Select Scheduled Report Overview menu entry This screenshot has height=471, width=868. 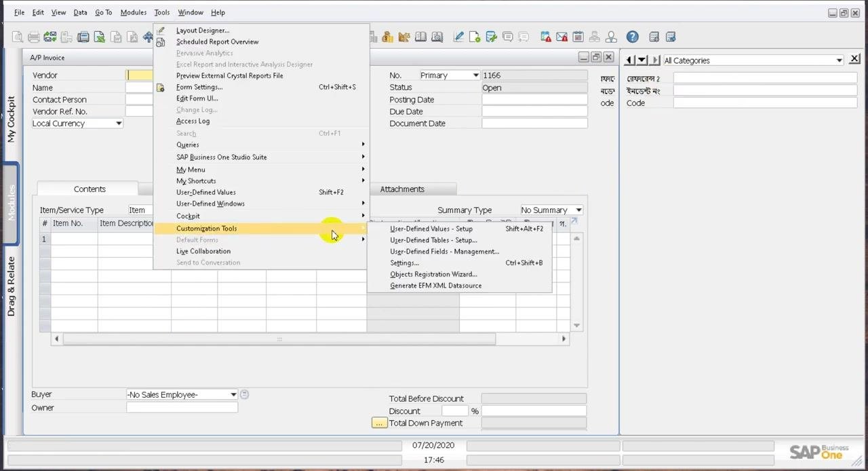click(217, 42)
